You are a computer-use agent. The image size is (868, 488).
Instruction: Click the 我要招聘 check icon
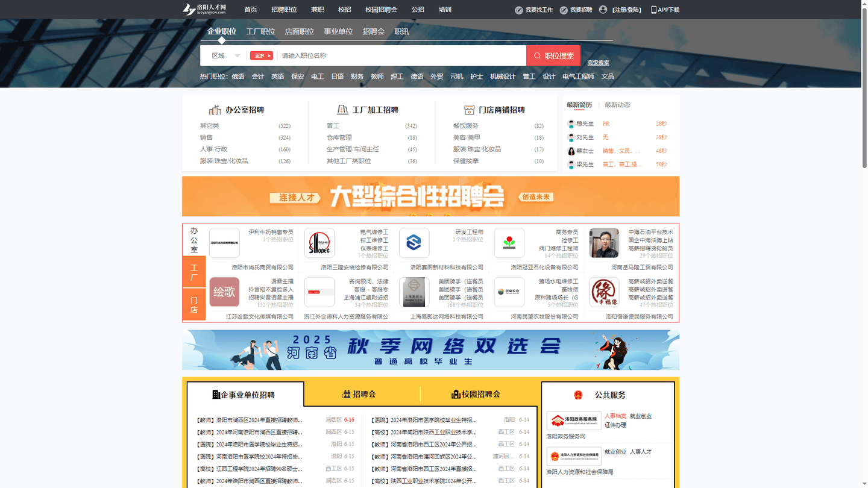564,10
